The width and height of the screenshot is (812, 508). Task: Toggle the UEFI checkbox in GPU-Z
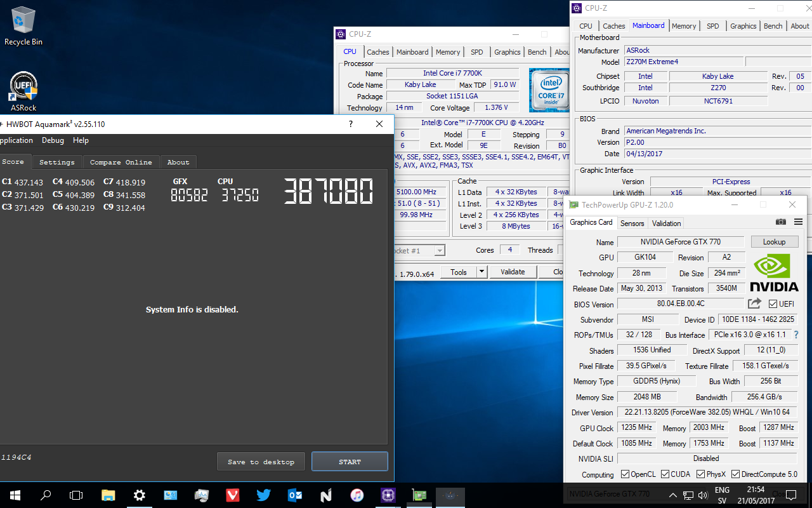click(x=773, y=304)
